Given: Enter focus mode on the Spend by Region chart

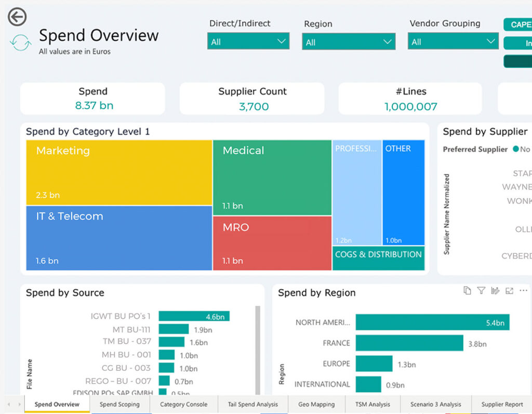Looking at the screenshot, I should (509, 291).
